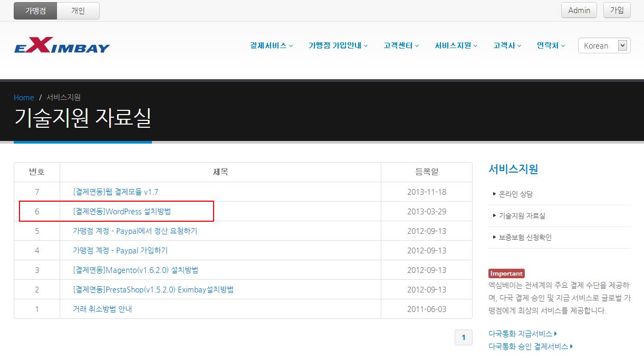Image resolution: width=644 pixels, height=359 pixels.
Task: Open the Korean language selector
Action: 603,45
